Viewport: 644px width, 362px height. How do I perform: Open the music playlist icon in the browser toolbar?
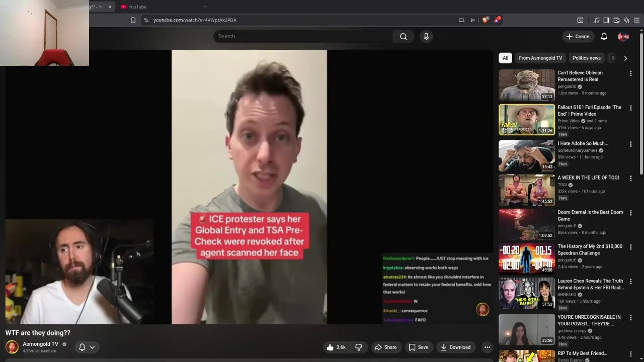coord(596,20)
